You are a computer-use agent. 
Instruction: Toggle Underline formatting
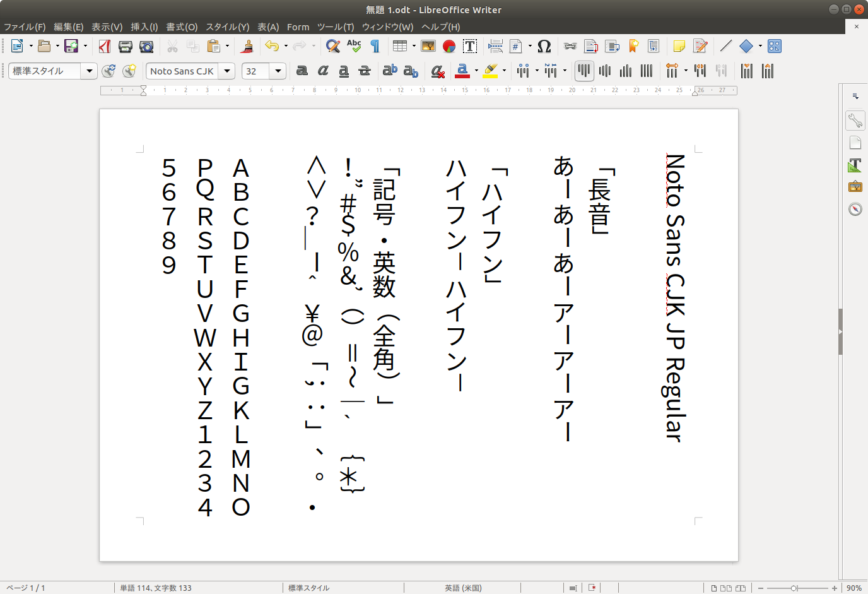click(x=344, y=71)
